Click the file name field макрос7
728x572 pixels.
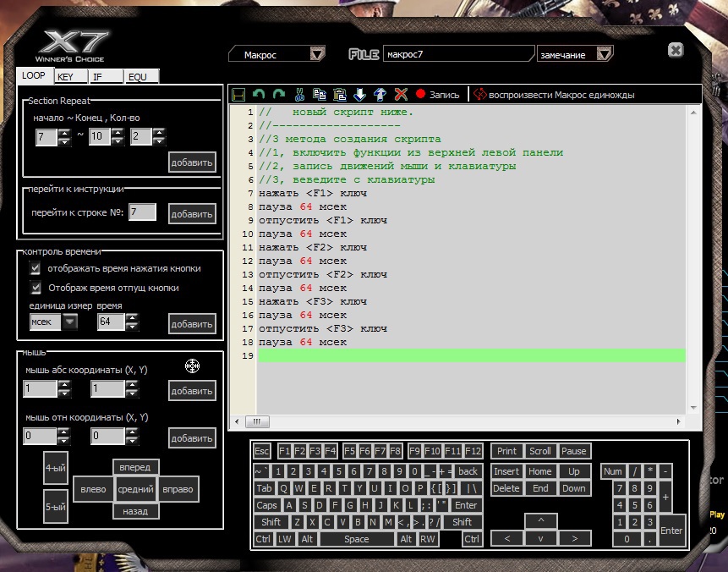pos(457,54)
